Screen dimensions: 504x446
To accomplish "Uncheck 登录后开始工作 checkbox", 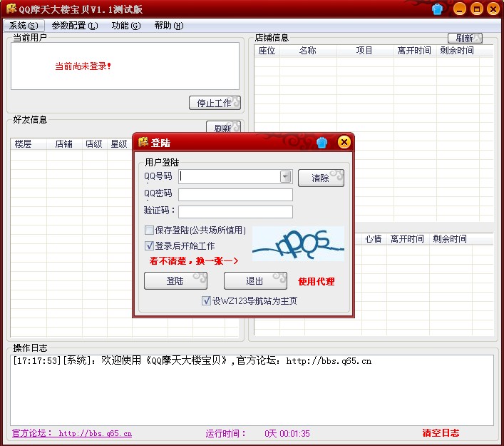I will (x=149, y=246).
